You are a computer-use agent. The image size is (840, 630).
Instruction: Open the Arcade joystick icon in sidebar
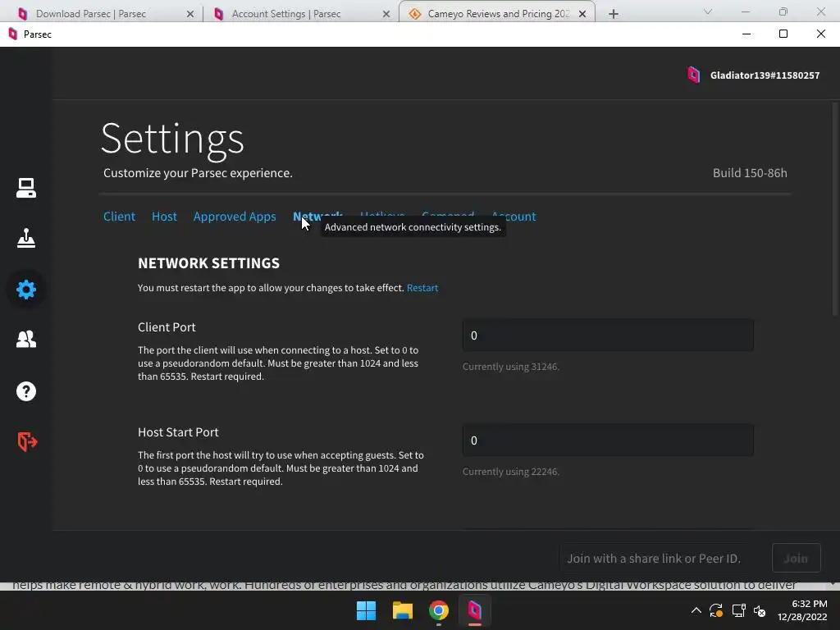[x=25, y=238]
